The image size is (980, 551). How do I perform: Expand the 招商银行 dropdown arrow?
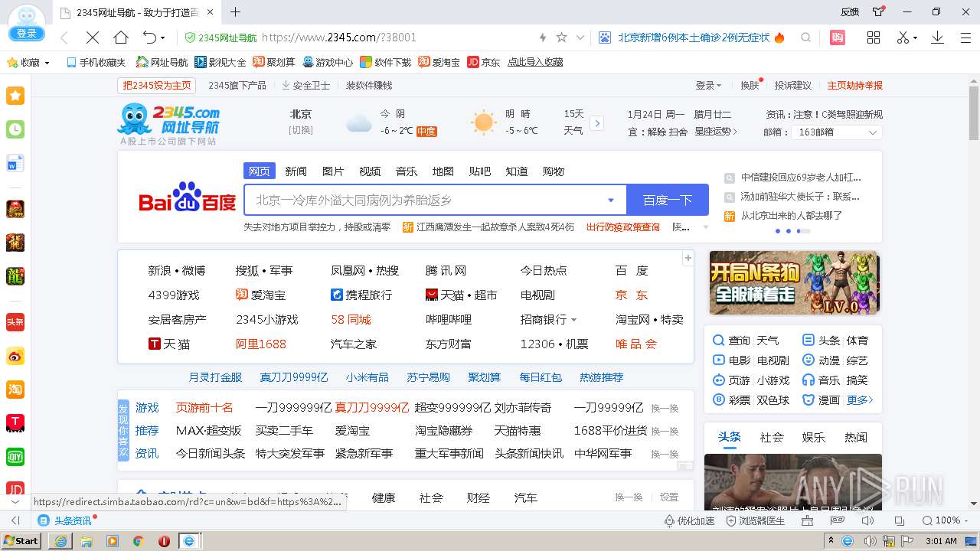[574, 320]
